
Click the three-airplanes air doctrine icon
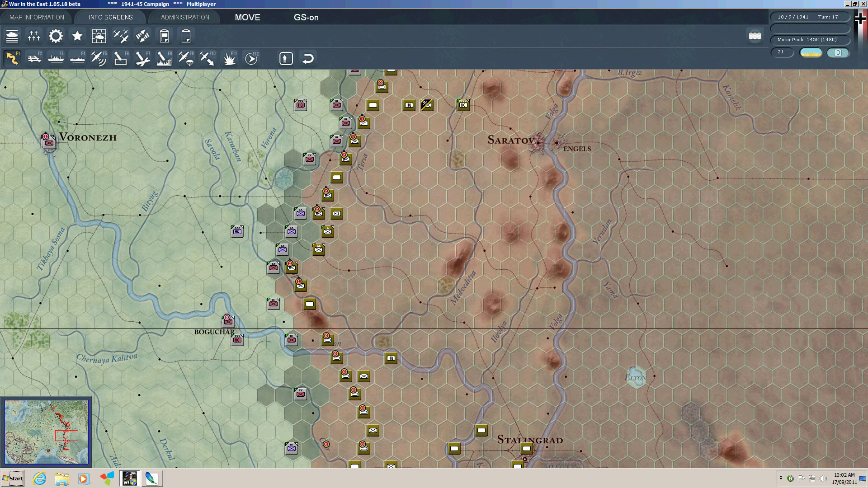coord(121,36)
